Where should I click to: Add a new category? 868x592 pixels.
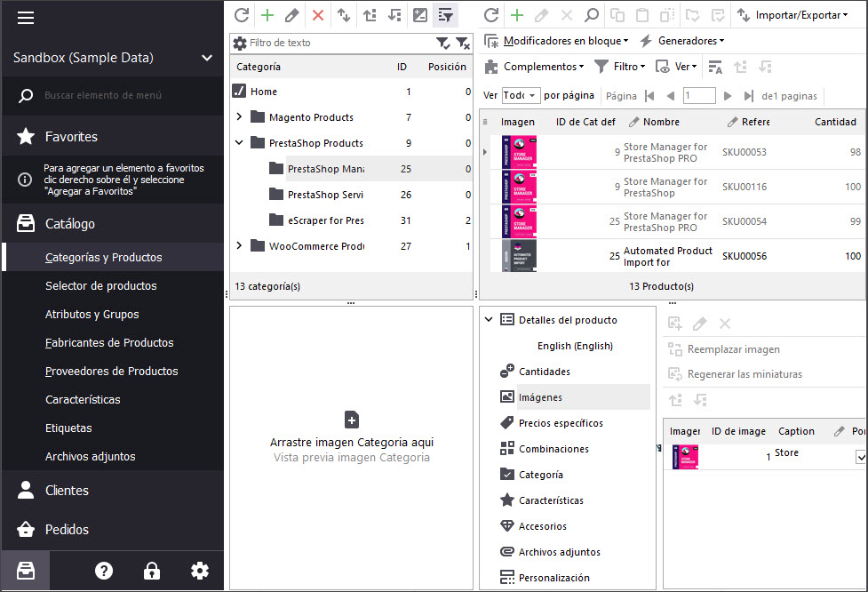(267, 15)
